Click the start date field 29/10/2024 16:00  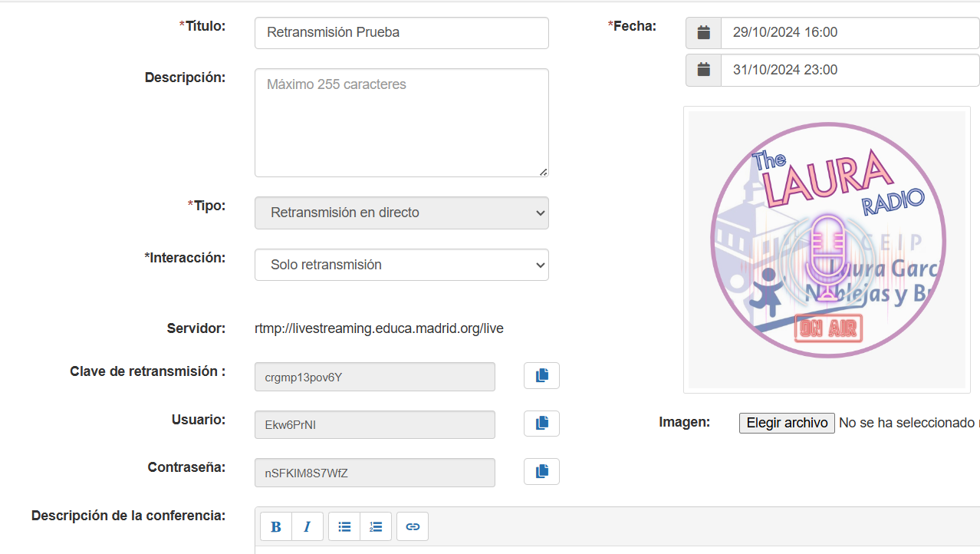(850, 33)
